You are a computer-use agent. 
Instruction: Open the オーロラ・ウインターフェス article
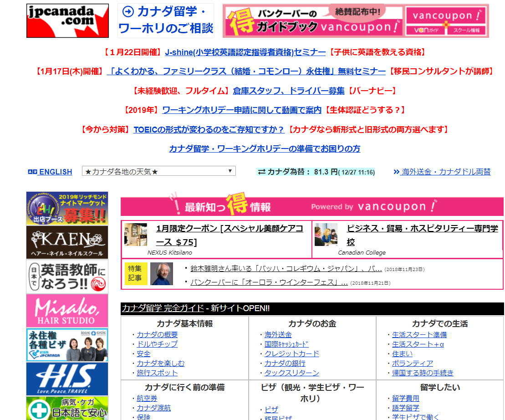269,282
